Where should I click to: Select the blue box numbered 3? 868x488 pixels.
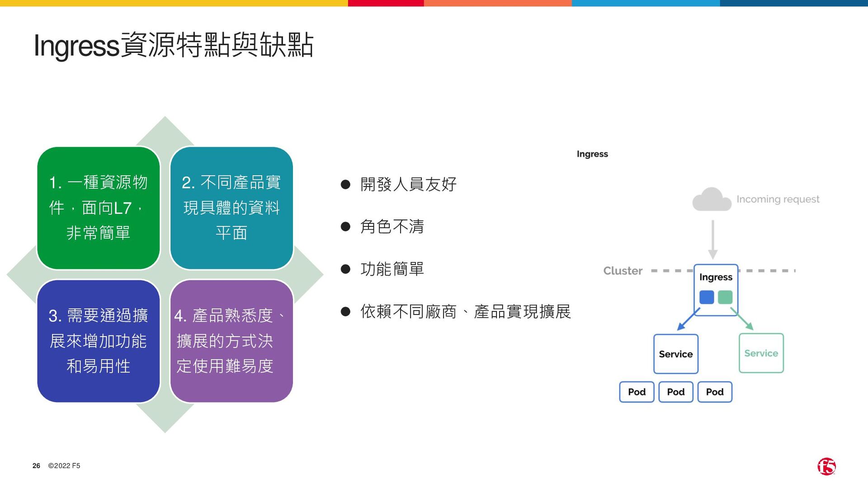99,341
